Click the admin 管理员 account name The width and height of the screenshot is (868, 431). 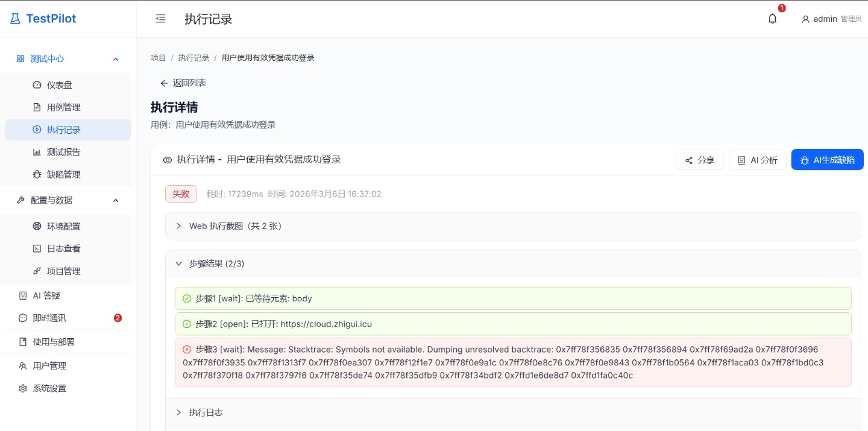[x=837, y=19]
